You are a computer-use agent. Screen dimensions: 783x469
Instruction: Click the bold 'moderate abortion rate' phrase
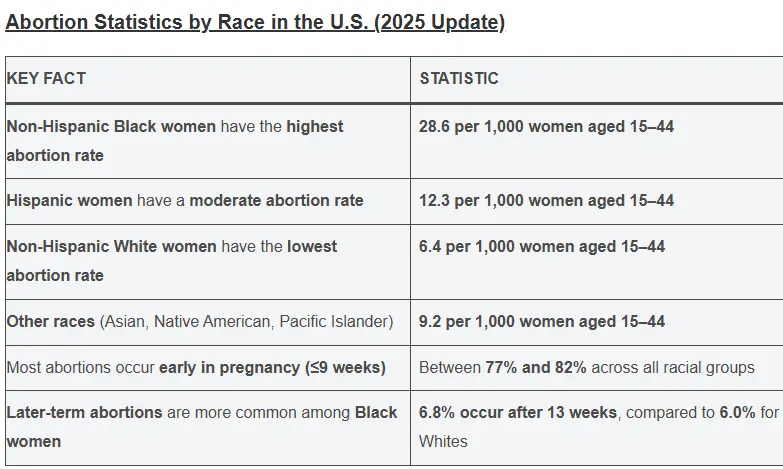[276, 200]
